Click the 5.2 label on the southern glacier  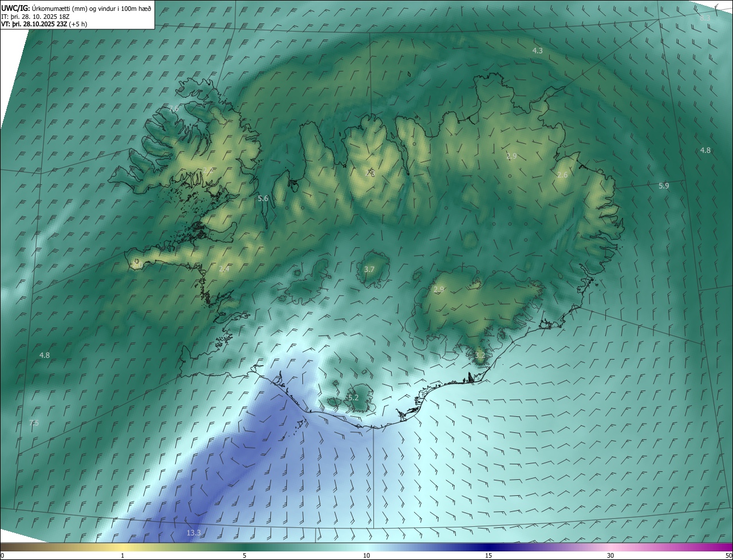353,397
